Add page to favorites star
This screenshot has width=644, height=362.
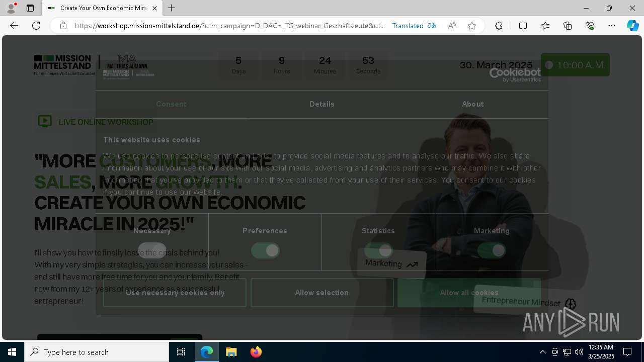coord(472,26)
